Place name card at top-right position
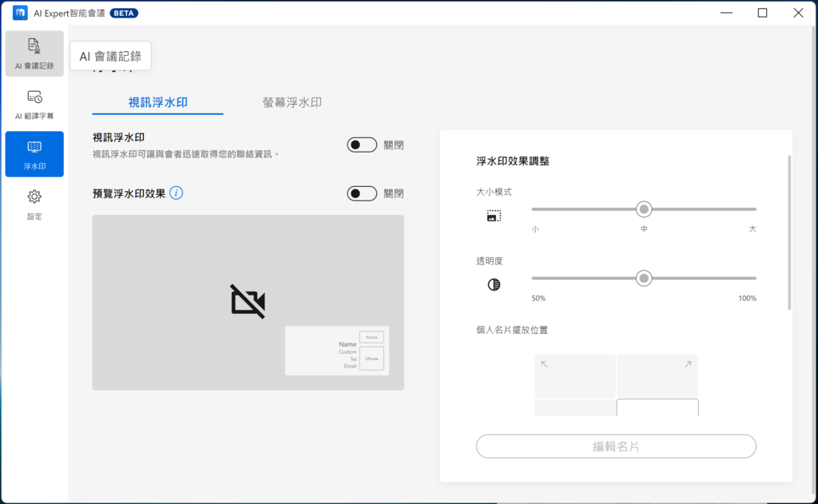Image resolution: width=818 pixels, height=504 pixels. click(x=657, y=376)
